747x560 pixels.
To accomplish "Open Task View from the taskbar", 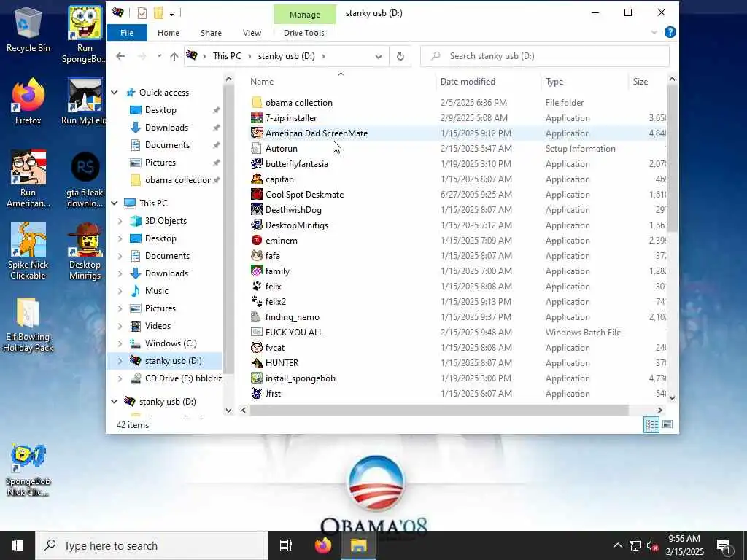I will point(286,545).
